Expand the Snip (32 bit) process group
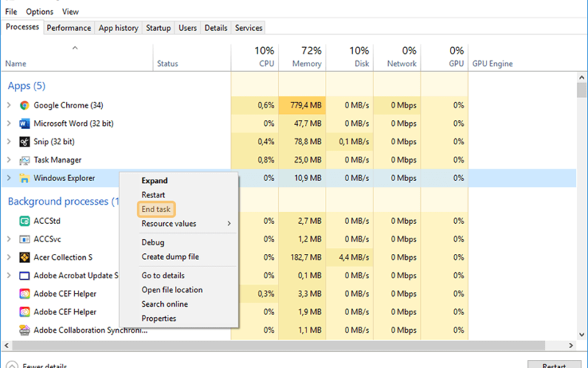Screen dimensions: 588x368 [9, 141]
